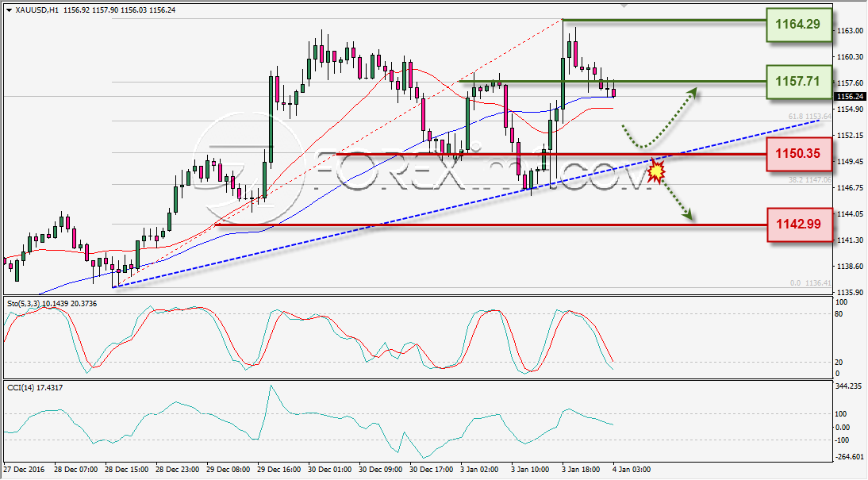Click the 0.00 level on CCI scale

[842, 427]
